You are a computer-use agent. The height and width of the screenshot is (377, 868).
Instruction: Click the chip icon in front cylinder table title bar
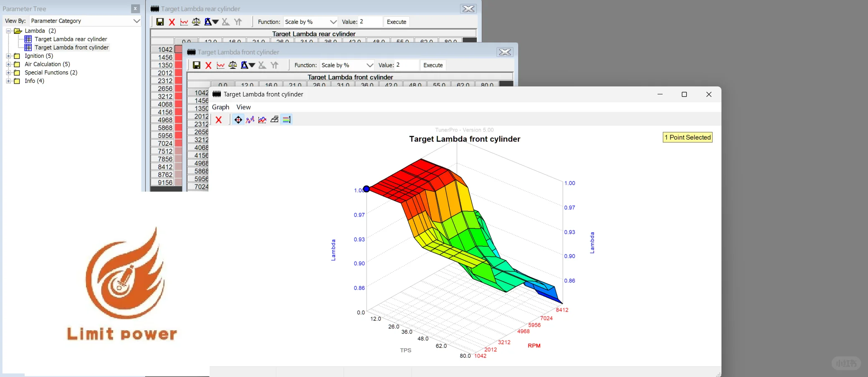coord(191,52)
